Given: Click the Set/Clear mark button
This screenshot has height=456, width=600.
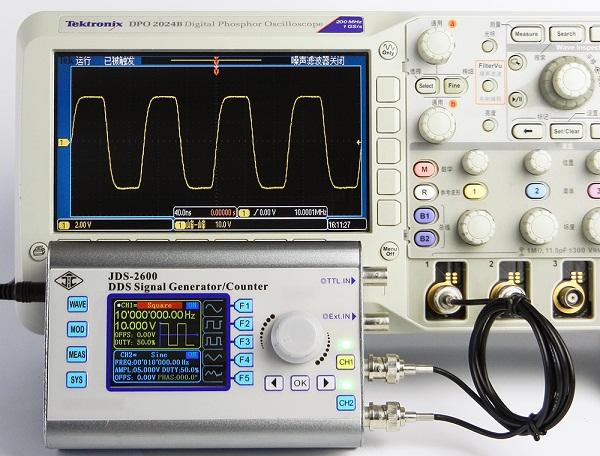Looking at the screenshot, I should click(566, 131).
